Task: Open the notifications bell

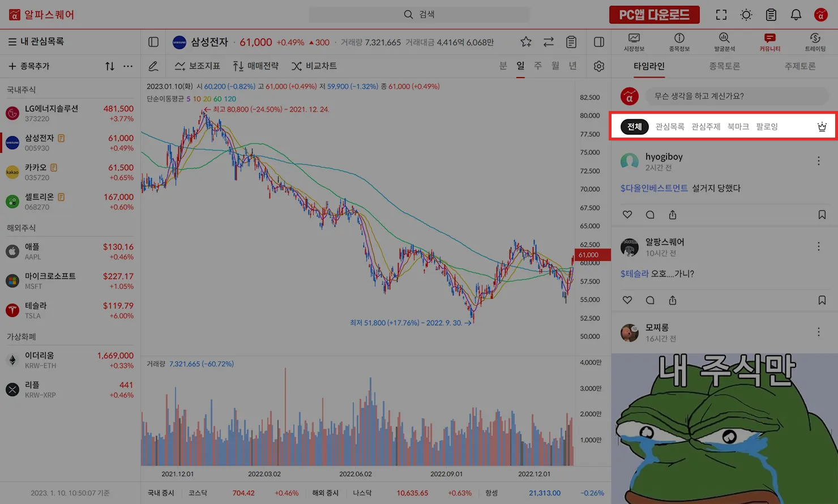Action: click(x=796, y=15)
